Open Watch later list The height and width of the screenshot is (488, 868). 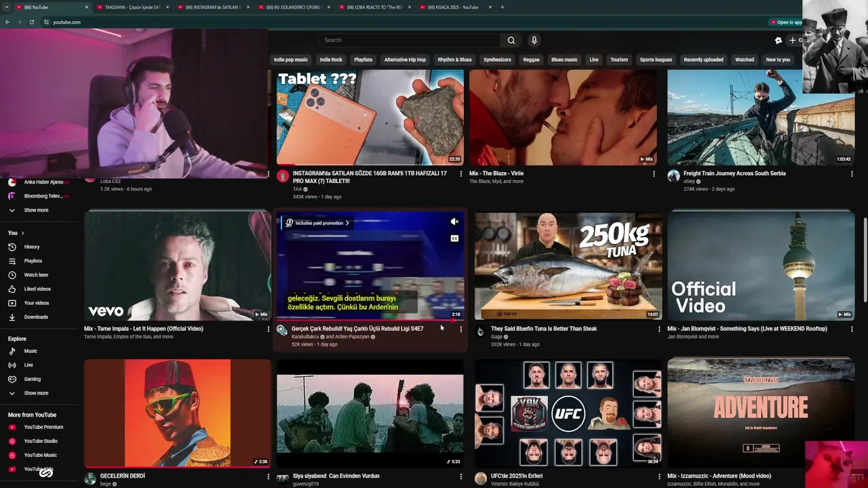tap(36, 274)
